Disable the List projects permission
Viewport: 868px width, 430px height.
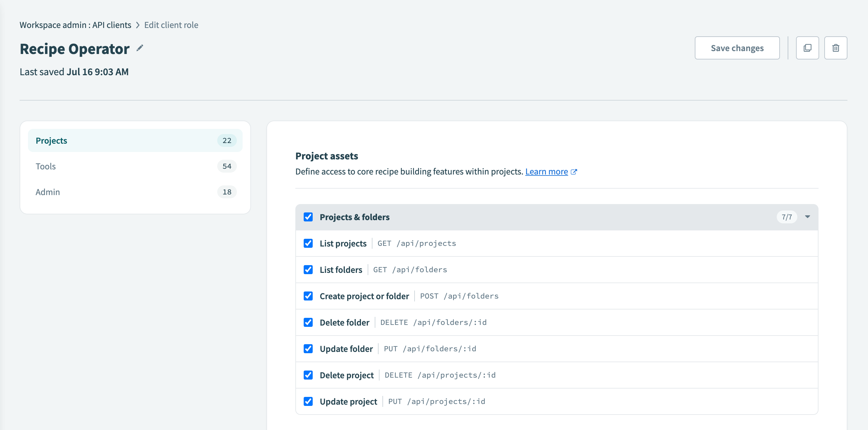pos(308,243)
